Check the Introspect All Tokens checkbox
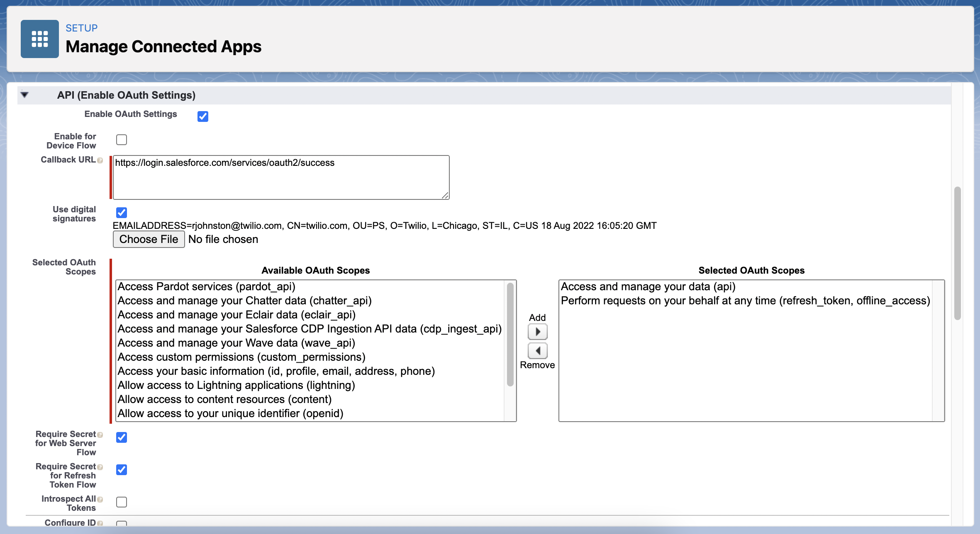980x534 pixels. [122, 502]
